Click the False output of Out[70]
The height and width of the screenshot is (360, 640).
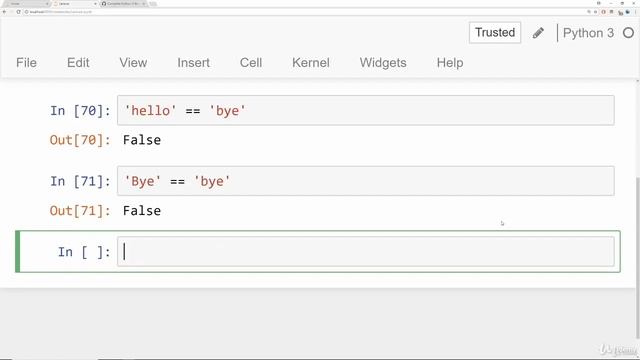[x=142, y=140]
